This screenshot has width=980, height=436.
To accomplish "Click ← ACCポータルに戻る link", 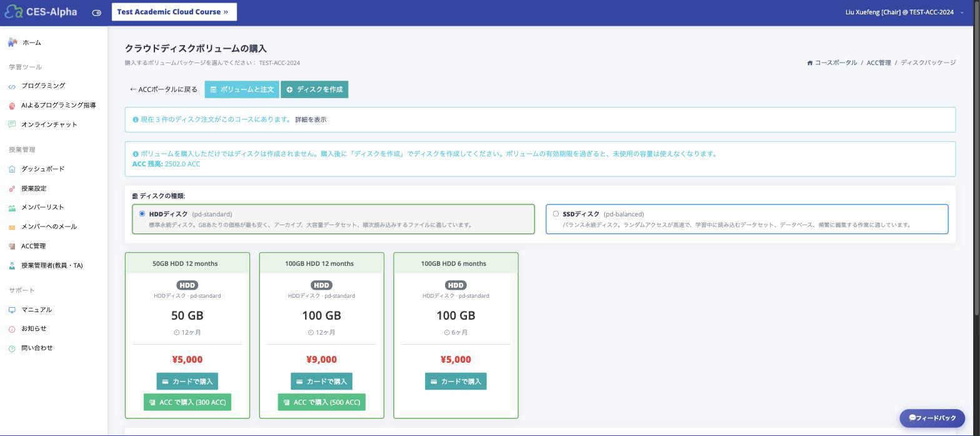I will click(164, 89).
